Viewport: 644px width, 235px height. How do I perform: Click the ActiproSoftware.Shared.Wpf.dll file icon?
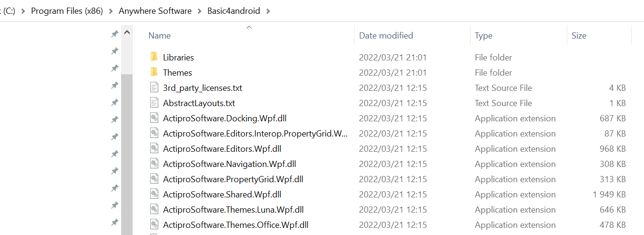point(154,194)
